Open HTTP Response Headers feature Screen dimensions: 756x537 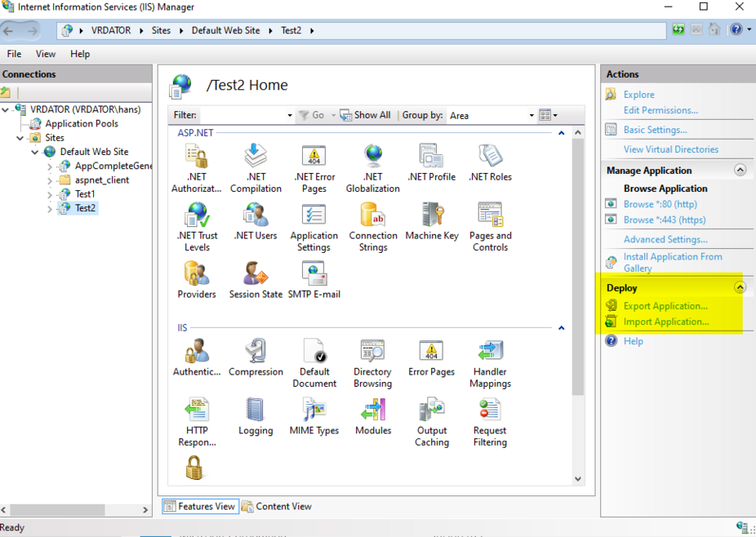coord(198,422)
